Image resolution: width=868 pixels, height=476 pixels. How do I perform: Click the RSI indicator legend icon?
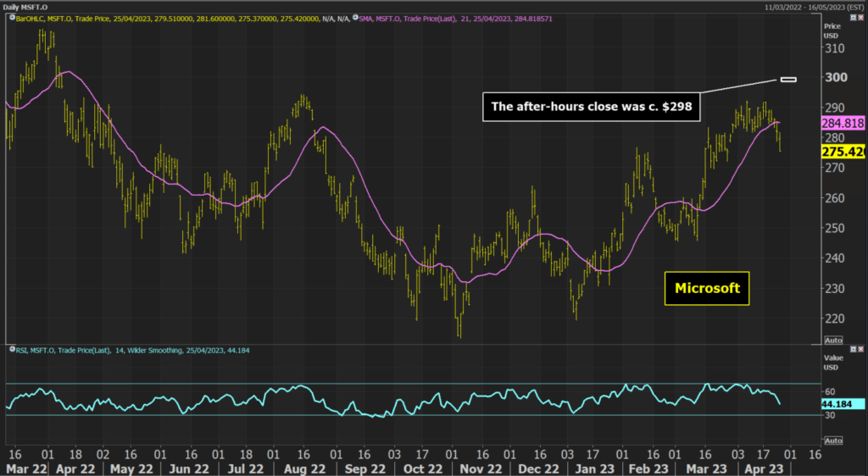[x=11, y=349]
